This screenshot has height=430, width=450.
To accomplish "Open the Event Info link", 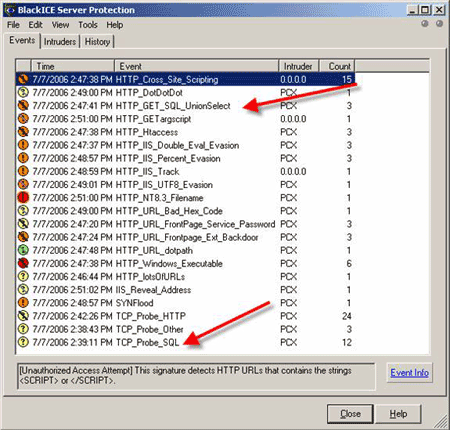I will pos(410,373).
